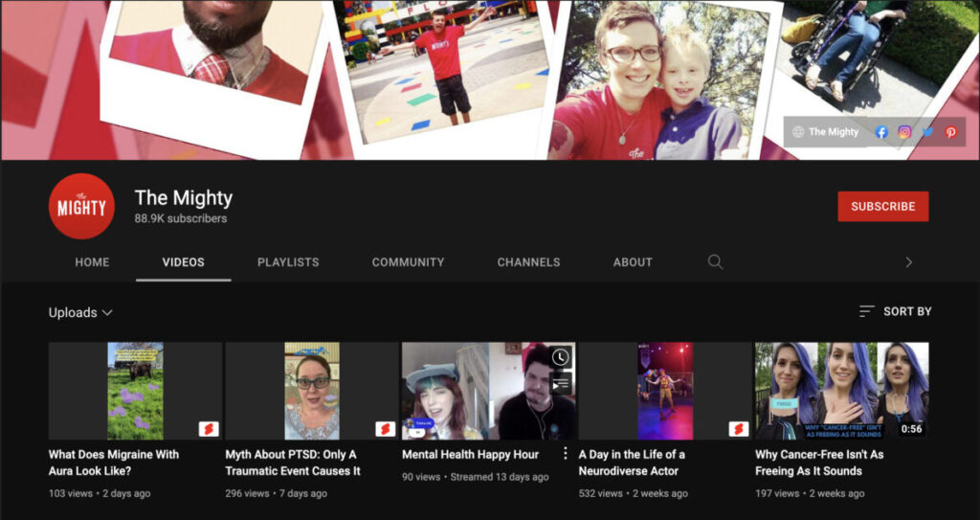980x520 pixels.
Task: Select the VIDEOS tab
Action: click(x=183, y=262)
